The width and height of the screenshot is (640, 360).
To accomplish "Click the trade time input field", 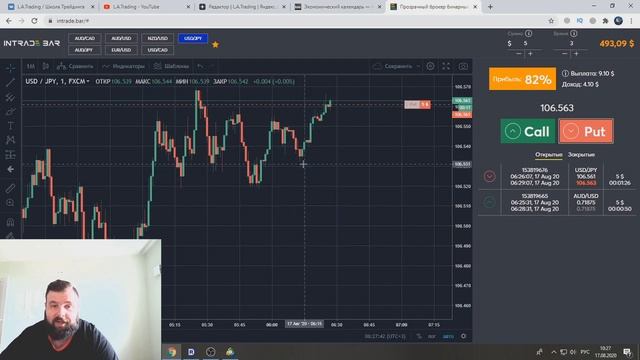I will pos(571,43).
